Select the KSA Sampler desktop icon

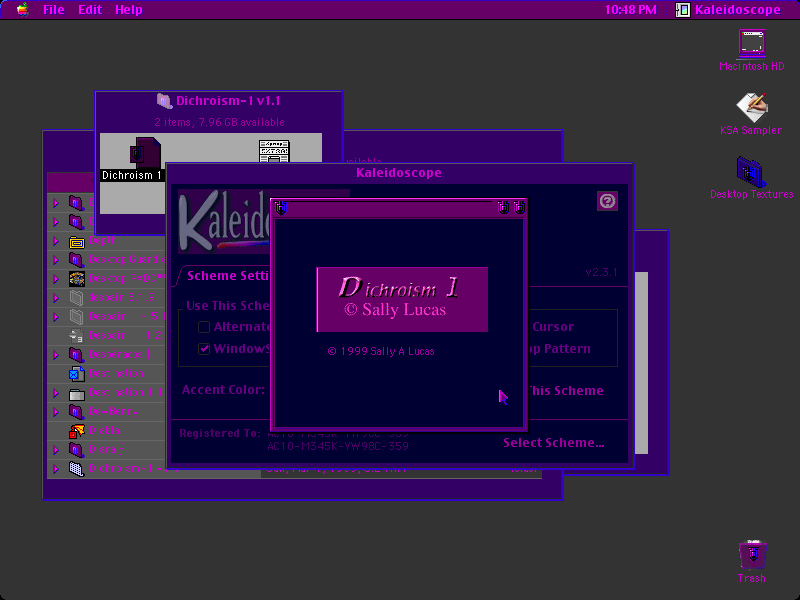coord(752,107)
